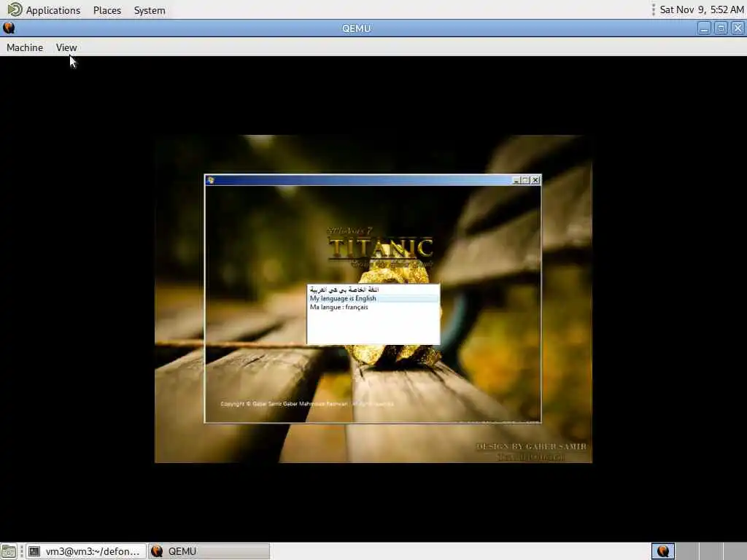Click the installer window title icon

tap(211, 180)
